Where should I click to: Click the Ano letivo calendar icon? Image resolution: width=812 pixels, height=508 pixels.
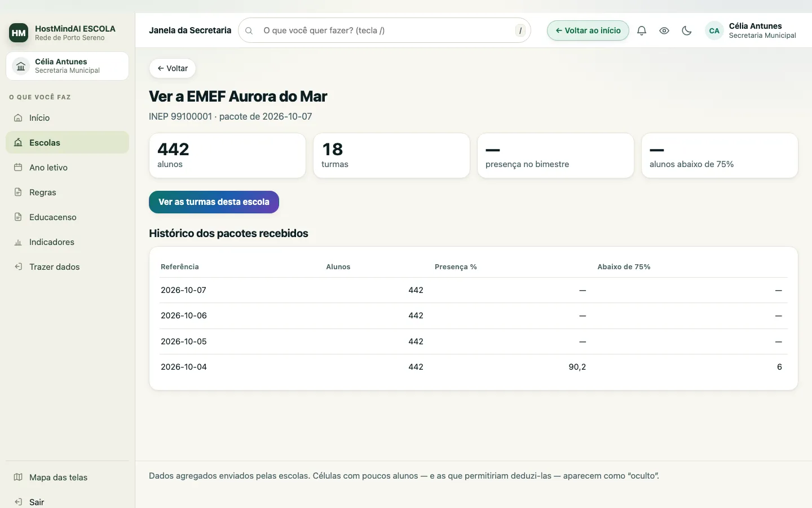(18, 168)
